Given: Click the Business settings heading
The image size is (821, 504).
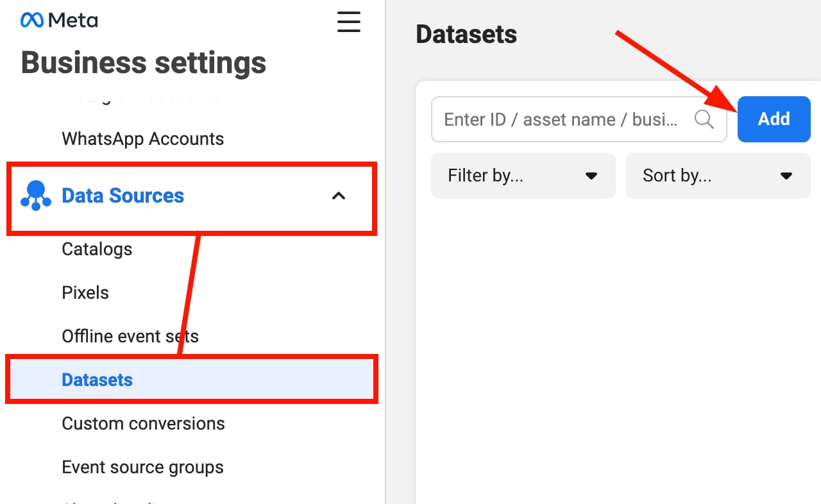Looking at the screenshot, I should pos(143,62).
